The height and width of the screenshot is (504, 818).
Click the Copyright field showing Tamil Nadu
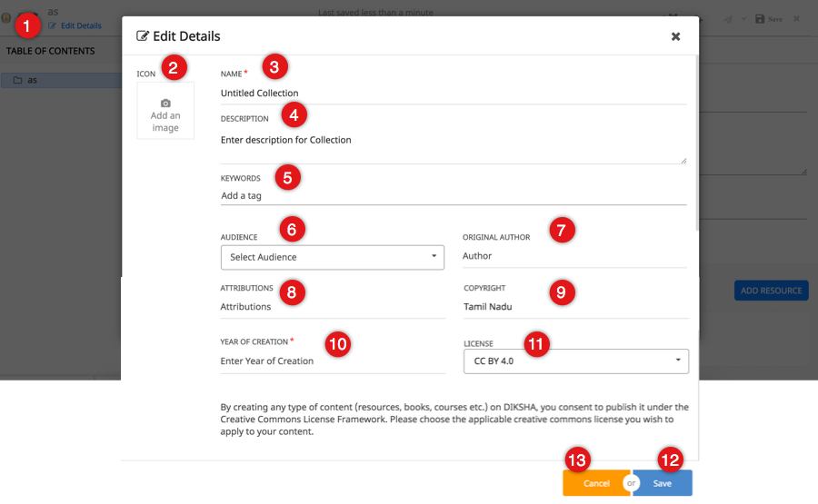click(x=574, y=307)
